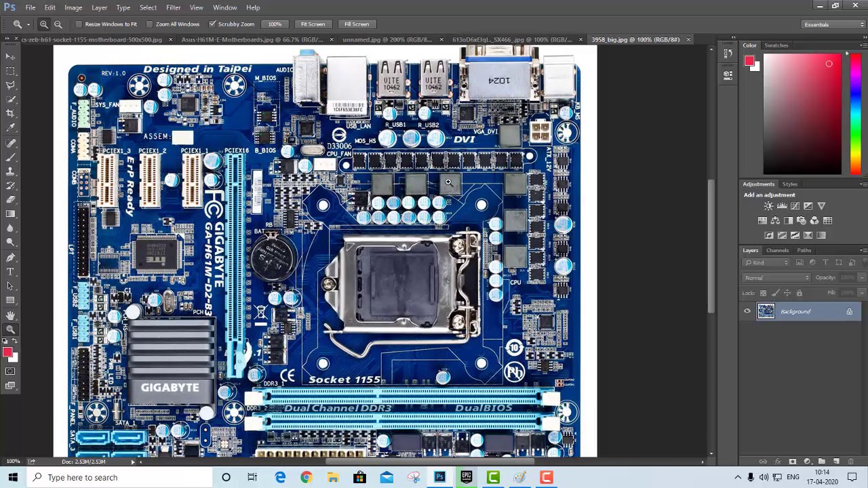
Task: Disable Scrubby Zoom checkbox
Action: 212,24
